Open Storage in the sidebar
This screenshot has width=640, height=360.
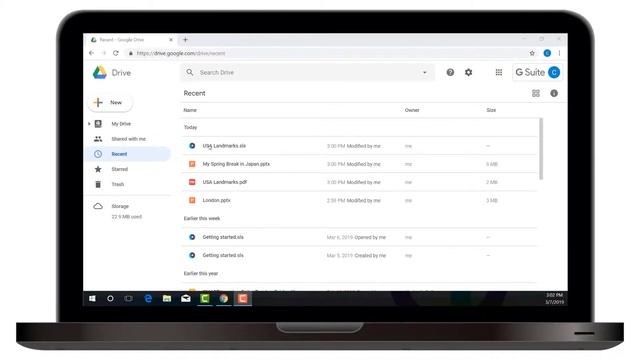120,206
